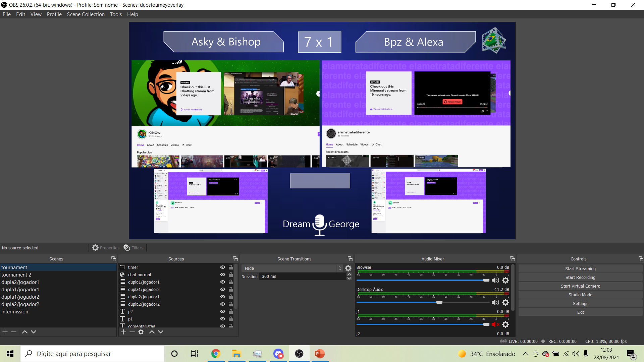Screen dimensions: 644x362
Task: Undock the Audio Mixer panel
Action: click(x=512, y=259)
